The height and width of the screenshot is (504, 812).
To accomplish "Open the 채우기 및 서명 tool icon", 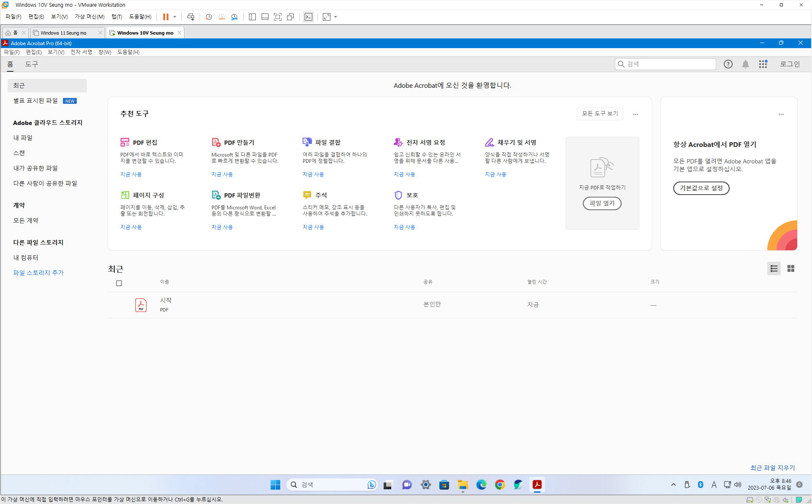I will (x=489, y=142).
